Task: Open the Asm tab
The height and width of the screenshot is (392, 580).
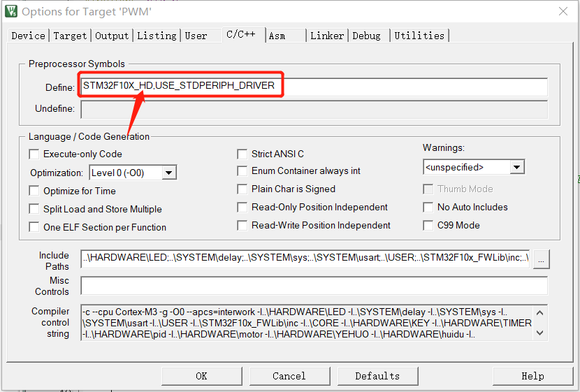Action: [x=286, y=36]
